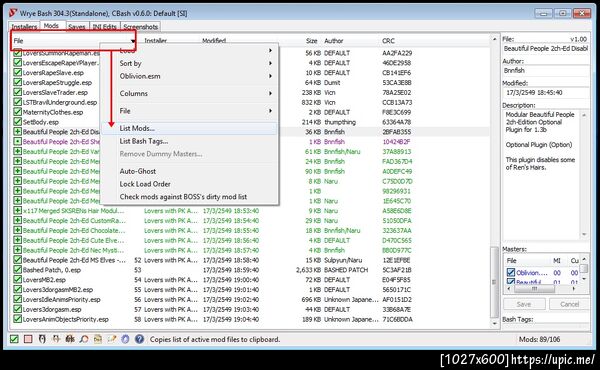This screenshot has height=370, width=600.
Task: Switch to the Installers tab
Action: pyautogui.click(x=24, y=27)
